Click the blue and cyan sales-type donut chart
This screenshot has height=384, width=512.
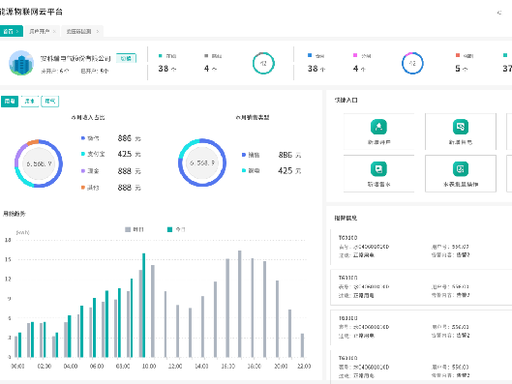(202, 163)
